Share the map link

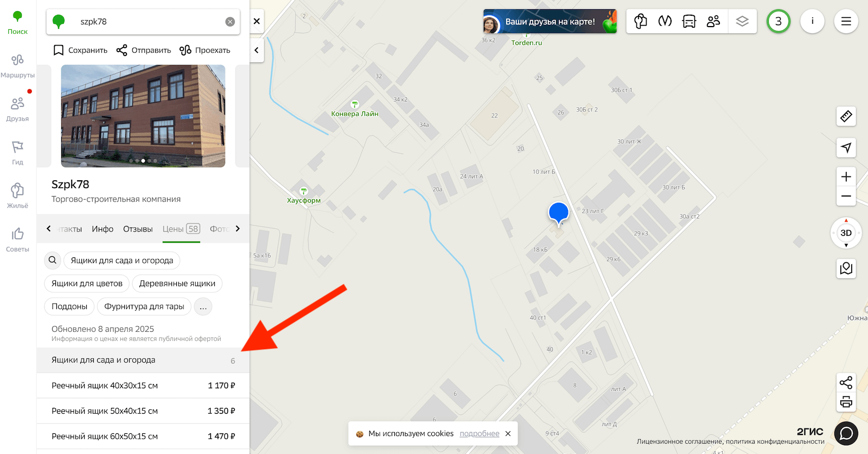coord(846,383)
